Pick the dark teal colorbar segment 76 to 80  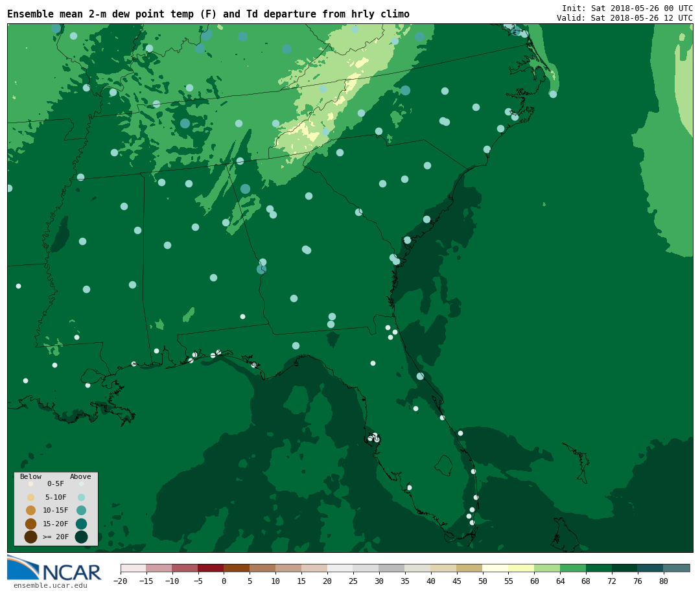click(651, 568)
